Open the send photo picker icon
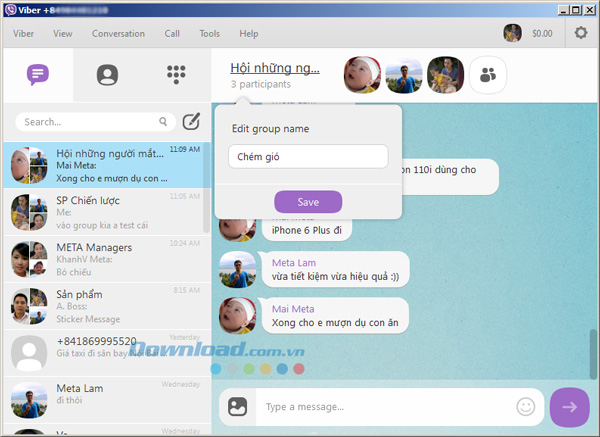The image size is (600, 437). tap(238, 406)
